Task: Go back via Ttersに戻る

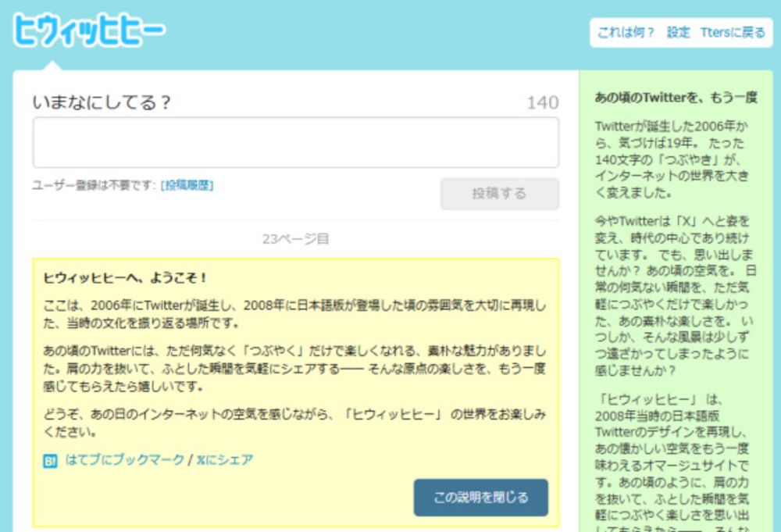Action: 733,33
